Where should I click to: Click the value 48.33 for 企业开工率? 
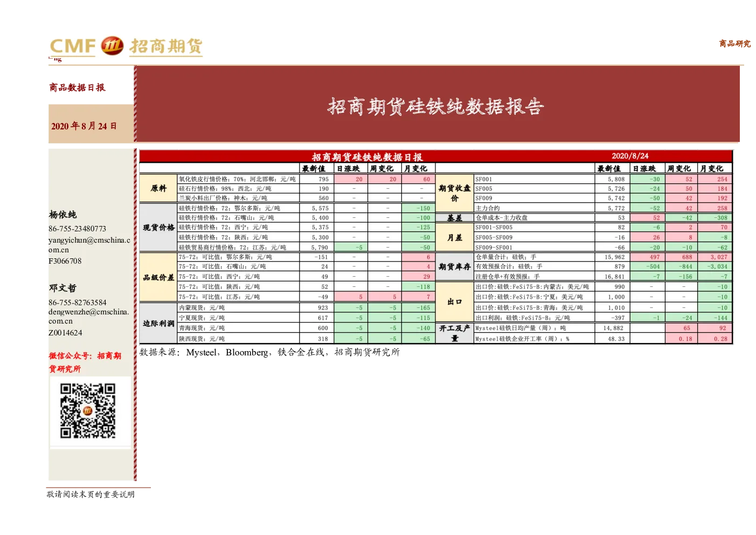click(616, 339)
